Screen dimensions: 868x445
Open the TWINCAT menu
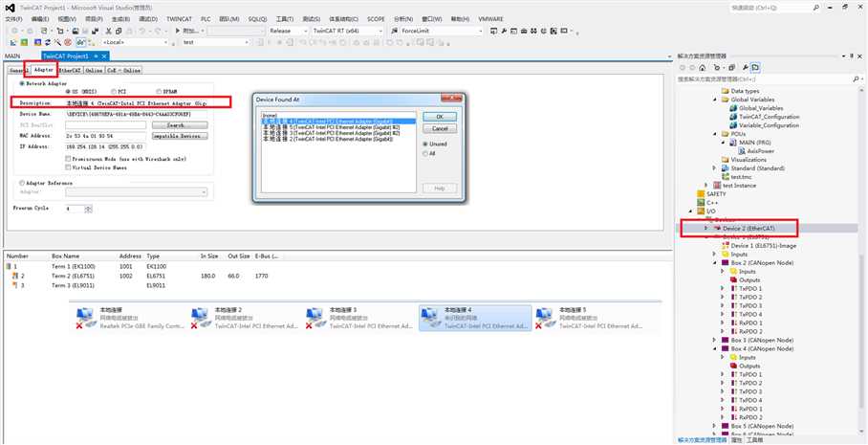coord(179,19)
